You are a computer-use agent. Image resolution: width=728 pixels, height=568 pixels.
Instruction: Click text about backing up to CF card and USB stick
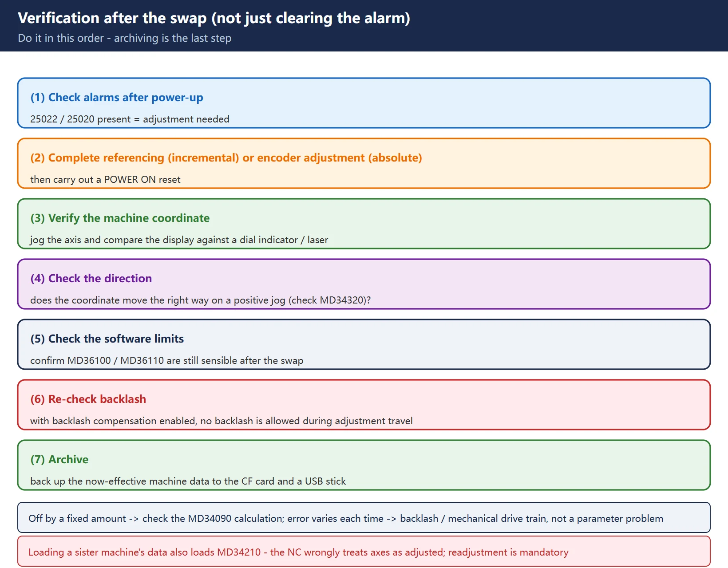pos(188,481)
